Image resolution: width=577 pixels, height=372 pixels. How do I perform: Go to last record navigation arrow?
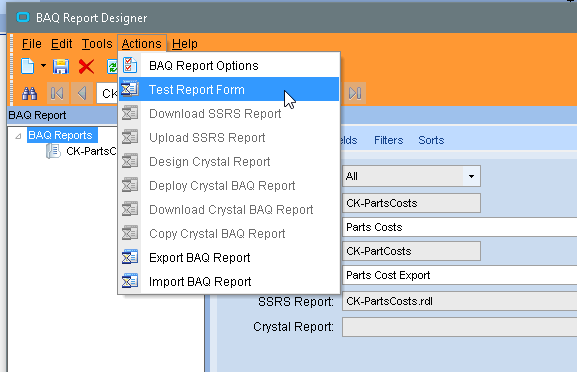click(x=355, y=93)
